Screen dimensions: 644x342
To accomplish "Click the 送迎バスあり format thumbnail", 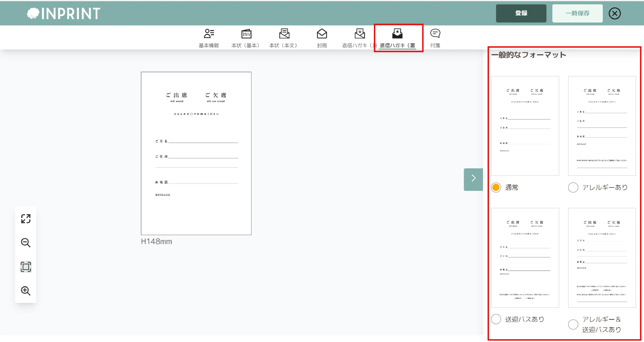I will (525, 258).
